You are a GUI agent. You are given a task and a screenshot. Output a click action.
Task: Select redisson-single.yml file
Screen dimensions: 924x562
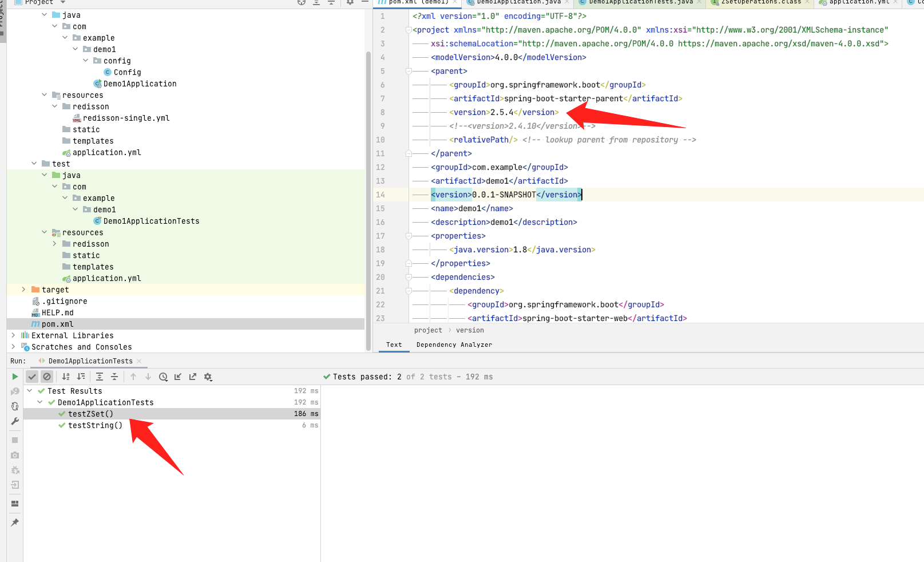(x=121, y=118)
